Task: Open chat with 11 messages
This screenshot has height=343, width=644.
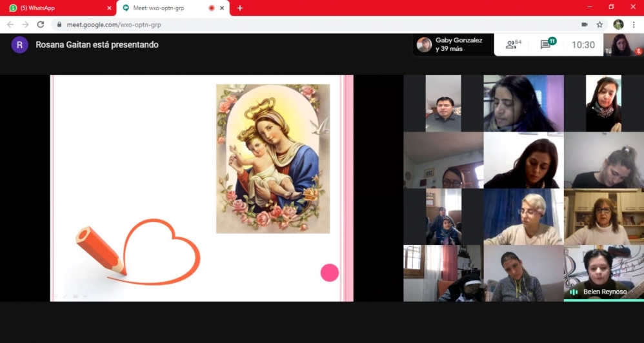Action: tap(548, 44)
